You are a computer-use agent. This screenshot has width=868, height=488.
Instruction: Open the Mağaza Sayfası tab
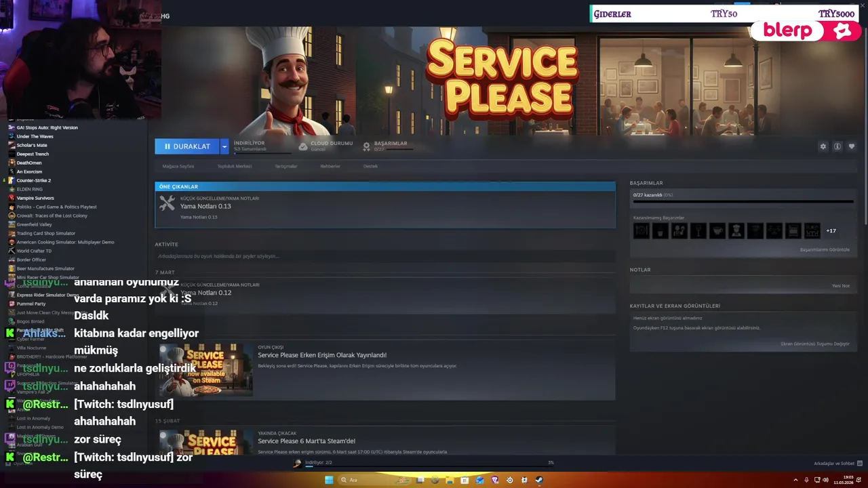(178, 166)
